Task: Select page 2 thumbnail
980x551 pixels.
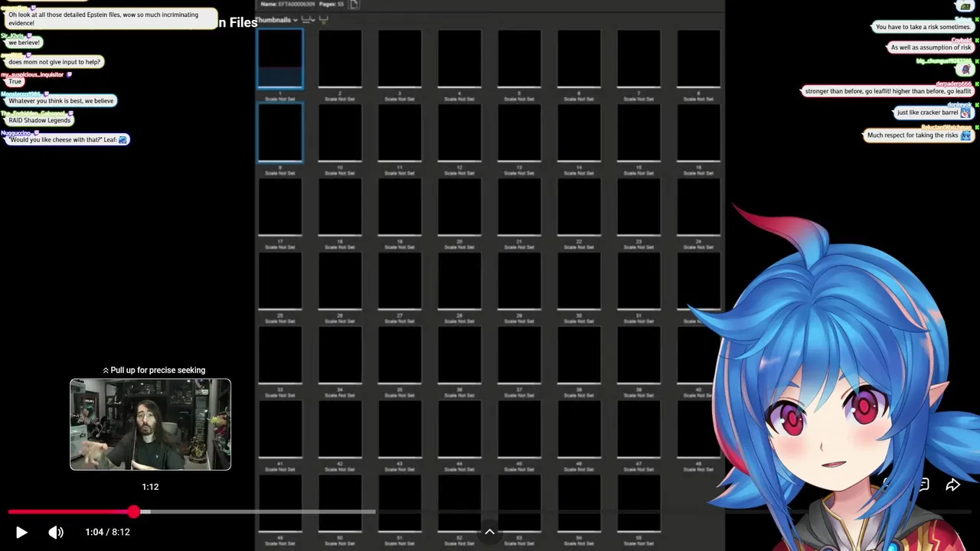Action: pos(340,59)
